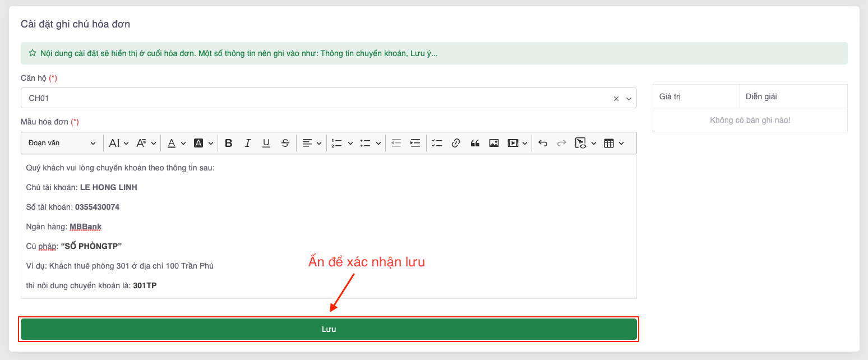Decrease indent of the paragraph
868x360 pixels.
(x=396, y=143)
